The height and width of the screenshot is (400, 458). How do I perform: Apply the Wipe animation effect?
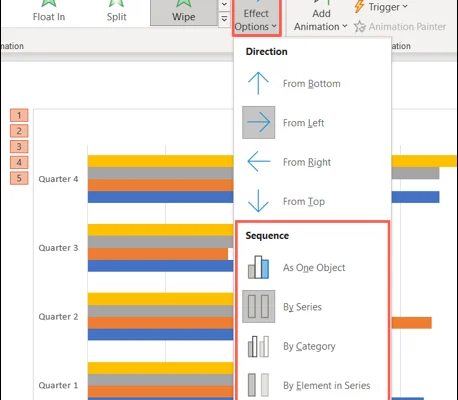tap(183, 13)
